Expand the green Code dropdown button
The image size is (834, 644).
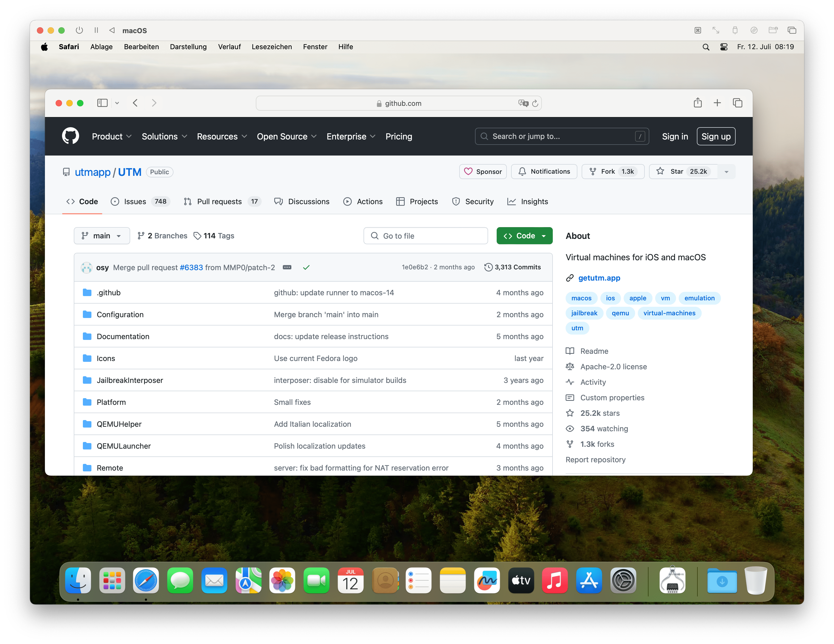tap(524, 235)
